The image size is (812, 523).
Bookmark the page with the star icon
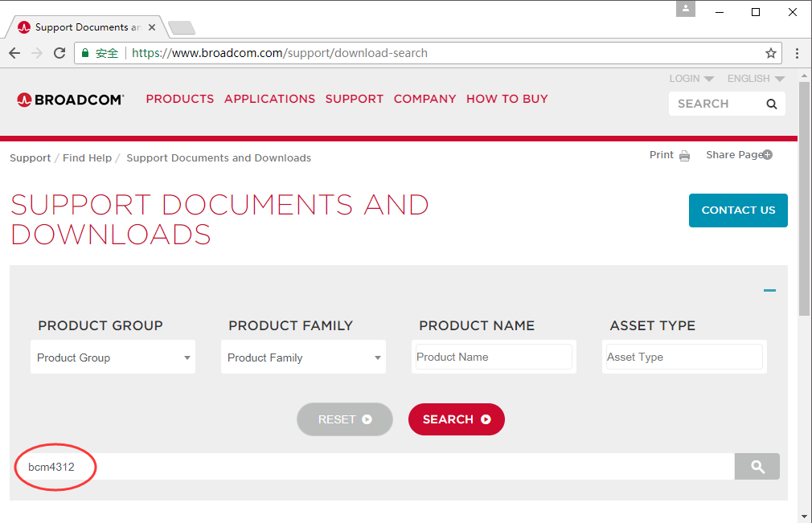click(770, 53)
